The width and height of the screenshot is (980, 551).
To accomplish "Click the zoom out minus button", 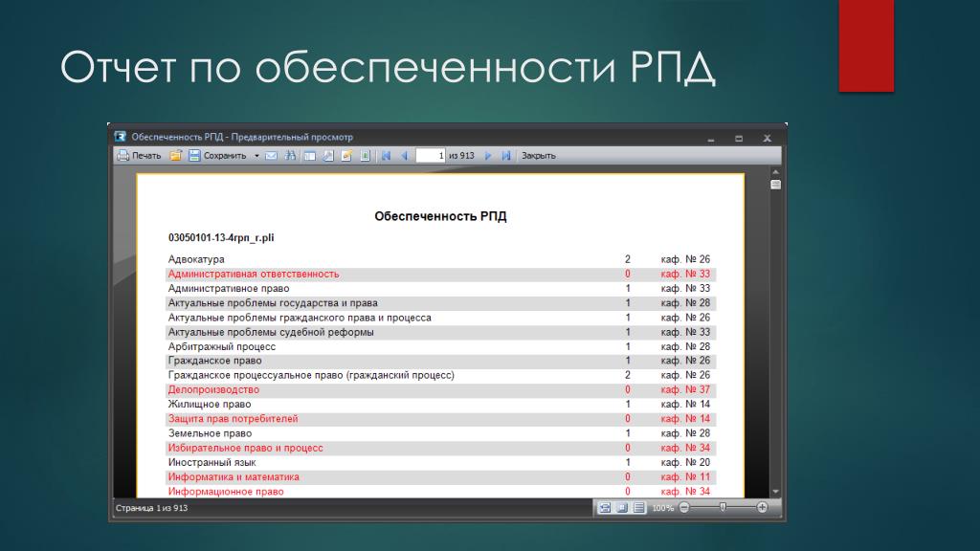I will (684, 508).
